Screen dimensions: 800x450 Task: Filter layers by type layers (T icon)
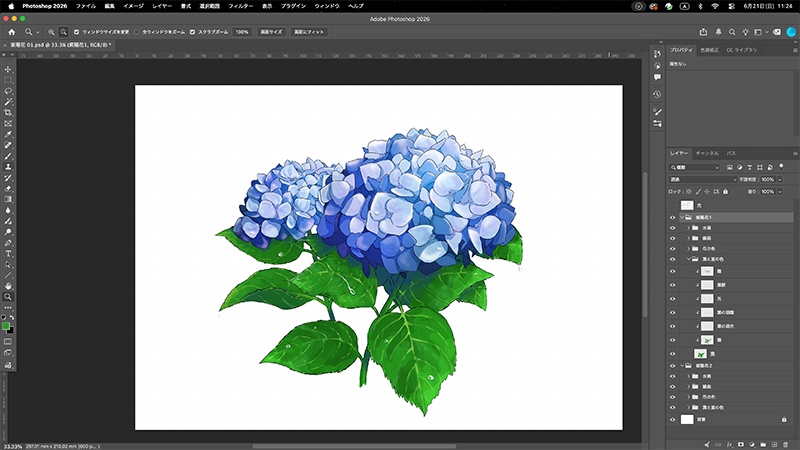[749, 167]
